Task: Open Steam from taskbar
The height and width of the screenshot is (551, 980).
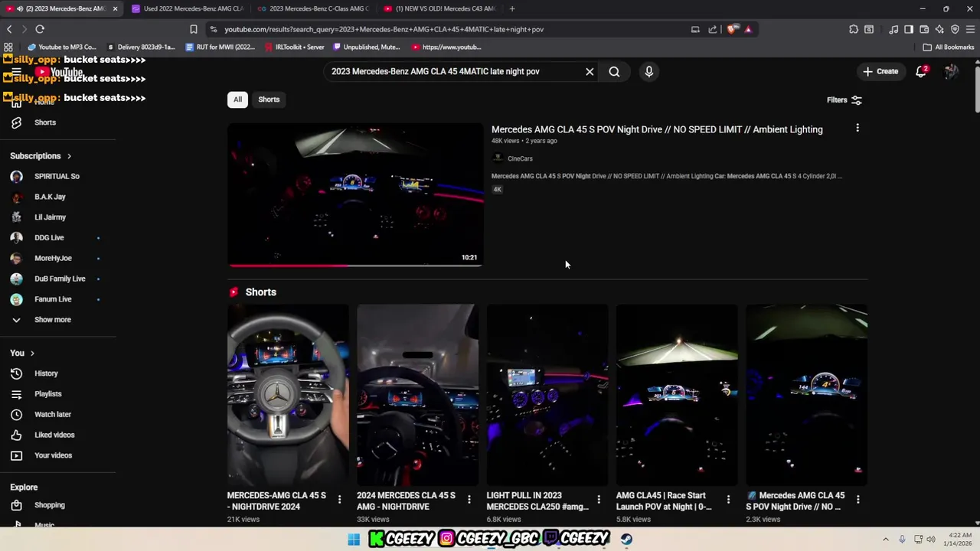Action: click(626, 539)
